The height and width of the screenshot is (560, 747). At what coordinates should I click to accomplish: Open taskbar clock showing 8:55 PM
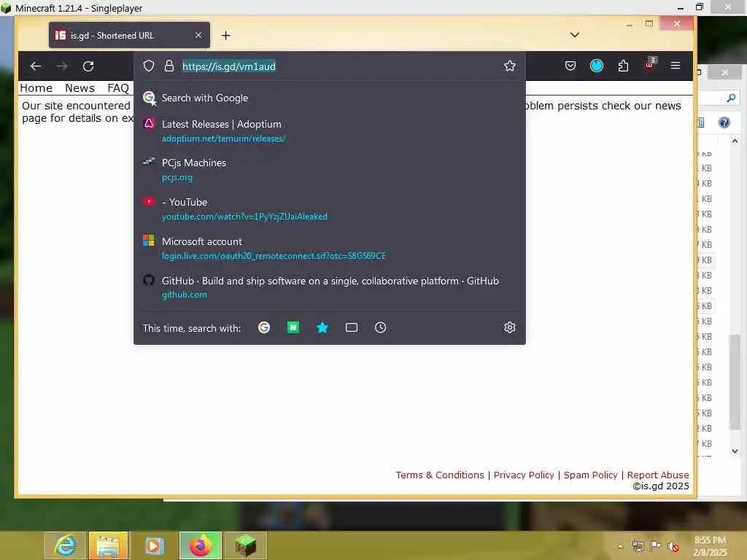coord(710,545)
